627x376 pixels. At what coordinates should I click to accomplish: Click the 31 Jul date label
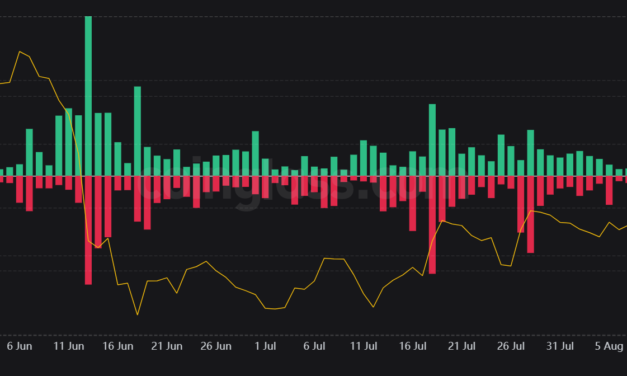click(x=560, y=346)
